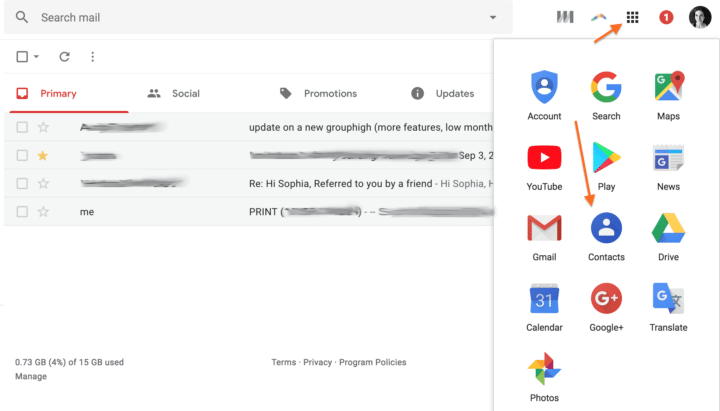
Task: Star the Hi Sophia email
Action: tap(43, 184)
